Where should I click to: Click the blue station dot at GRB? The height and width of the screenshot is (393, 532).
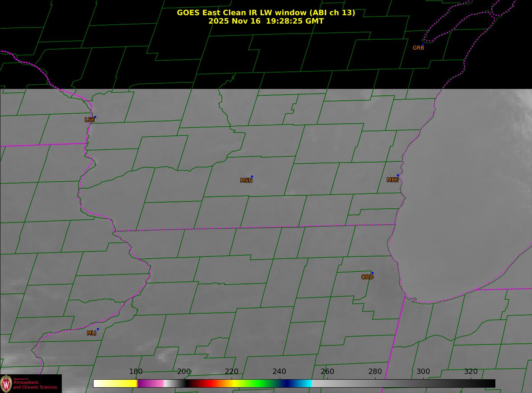click(423, 45)
